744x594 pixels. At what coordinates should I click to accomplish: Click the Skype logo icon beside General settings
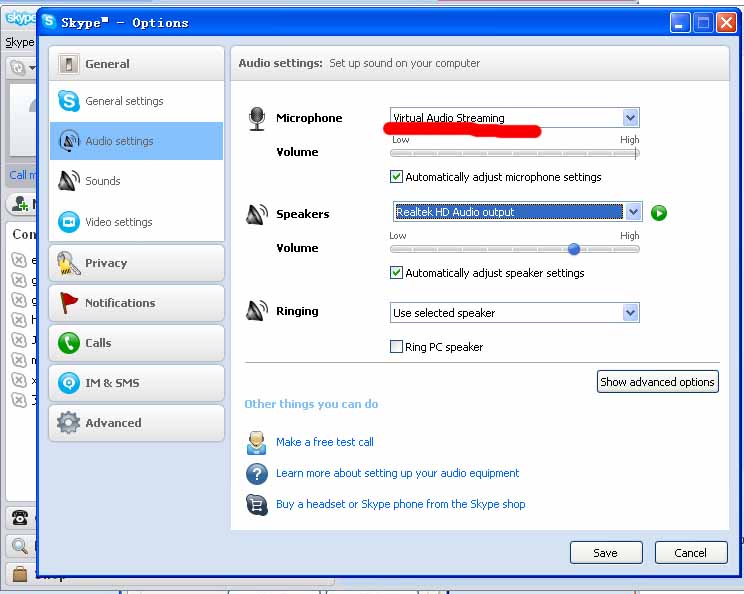click(69, 101)
